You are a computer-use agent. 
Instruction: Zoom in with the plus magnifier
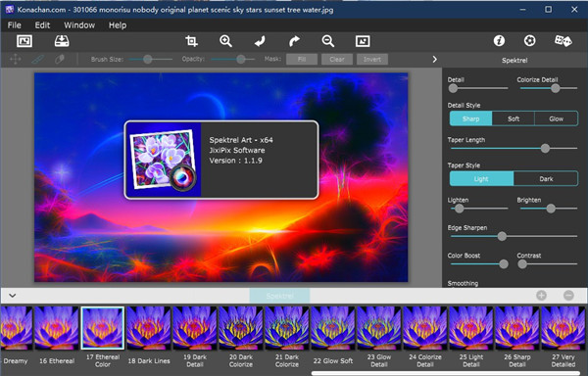pyautogui.click(x=225, y=41)
